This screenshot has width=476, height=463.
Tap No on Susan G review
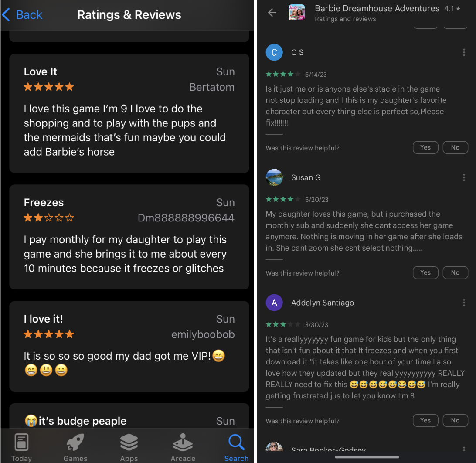click(455, 272)
